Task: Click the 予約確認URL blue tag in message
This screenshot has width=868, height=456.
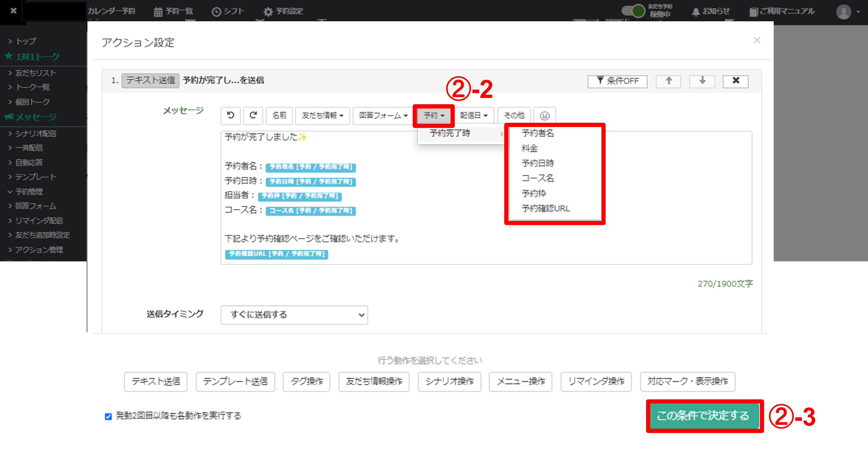Action: (x=276, y=254)
